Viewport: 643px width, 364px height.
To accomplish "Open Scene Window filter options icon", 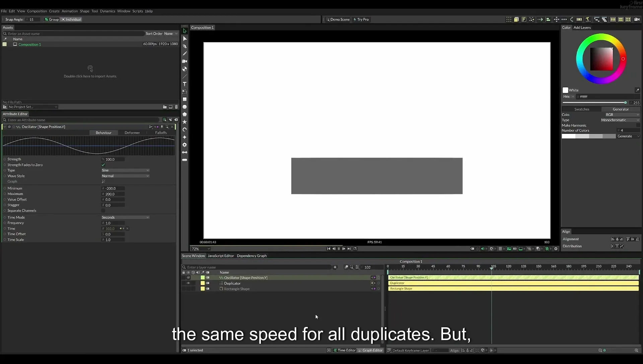I will [x=357, y=267].
